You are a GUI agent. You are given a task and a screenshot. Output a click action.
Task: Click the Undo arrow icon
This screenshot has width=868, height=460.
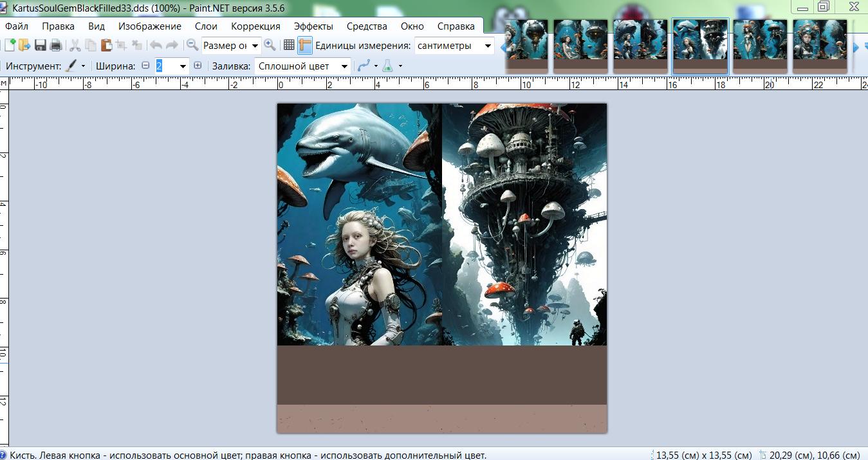pos(156,45)
